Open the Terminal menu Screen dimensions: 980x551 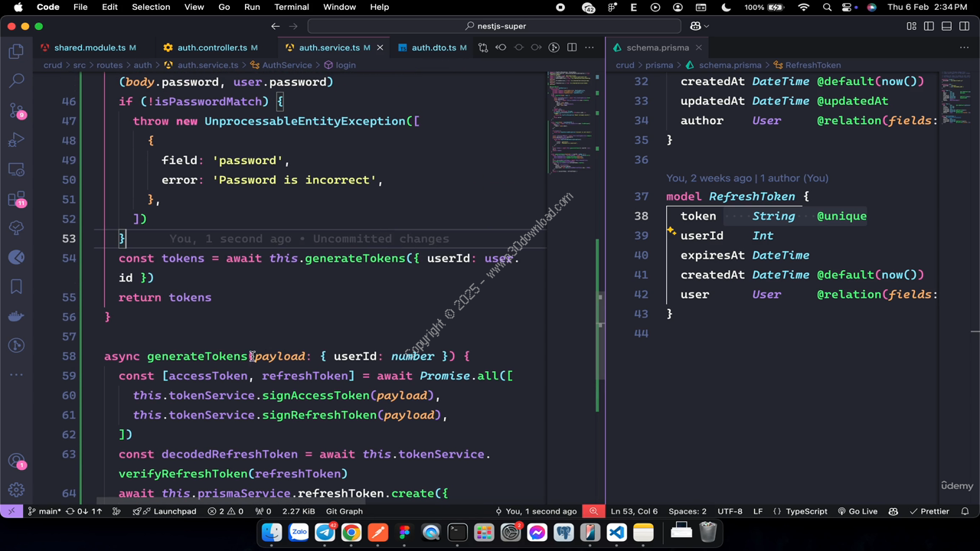tap(291, 7)
